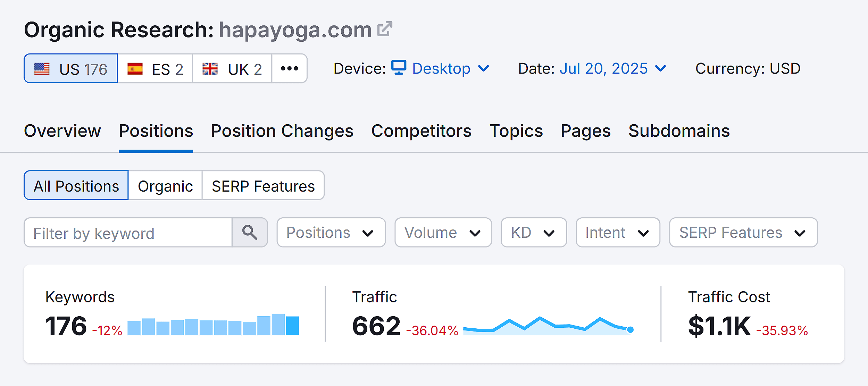
Task: Switch to the Positions tab
Action: click(x=156, y=131)
